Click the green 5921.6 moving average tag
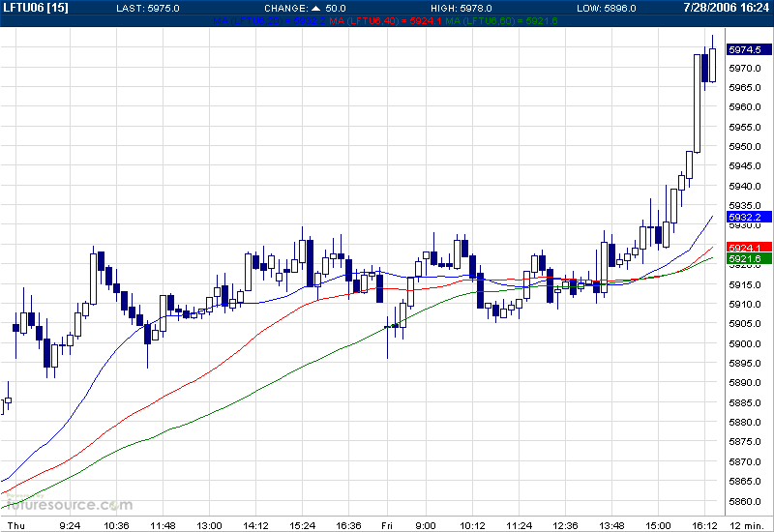 (749, 258)
